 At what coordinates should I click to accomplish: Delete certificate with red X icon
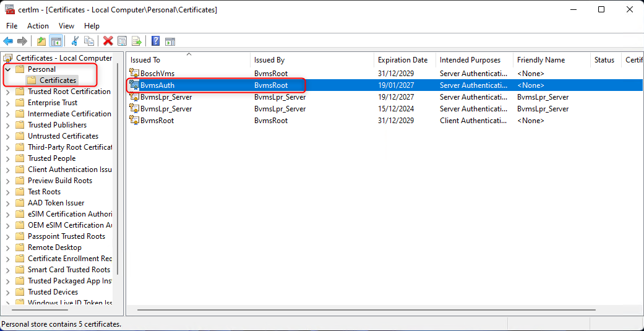108,41
